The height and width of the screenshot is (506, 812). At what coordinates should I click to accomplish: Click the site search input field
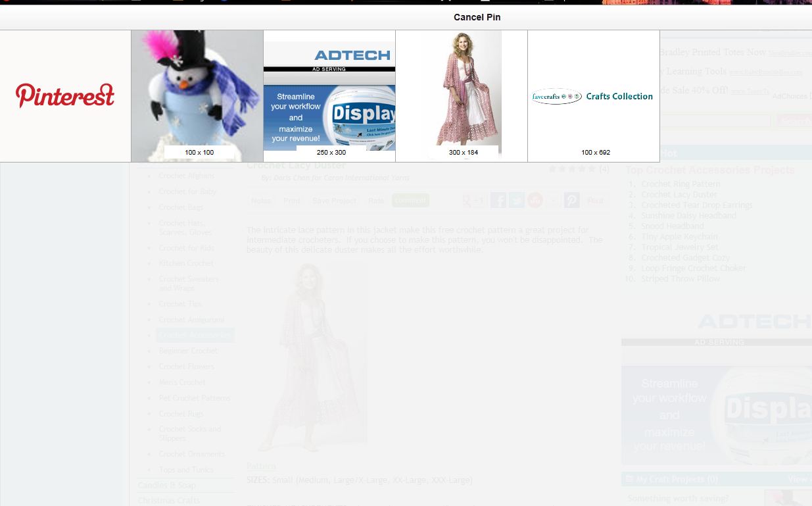click(x=715, y=121)
